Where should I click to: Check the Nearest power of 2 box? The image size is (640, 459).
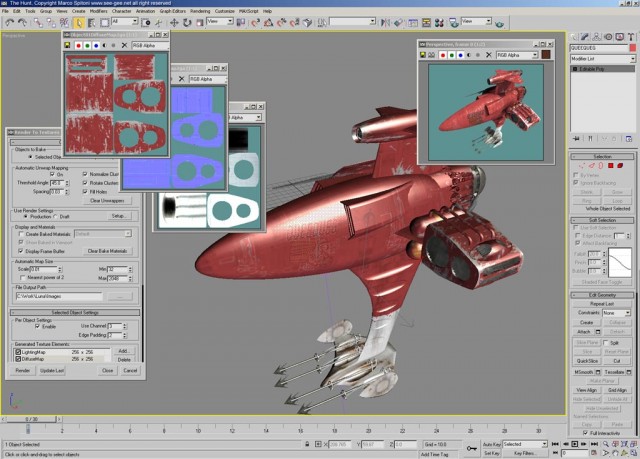point(22,277)
